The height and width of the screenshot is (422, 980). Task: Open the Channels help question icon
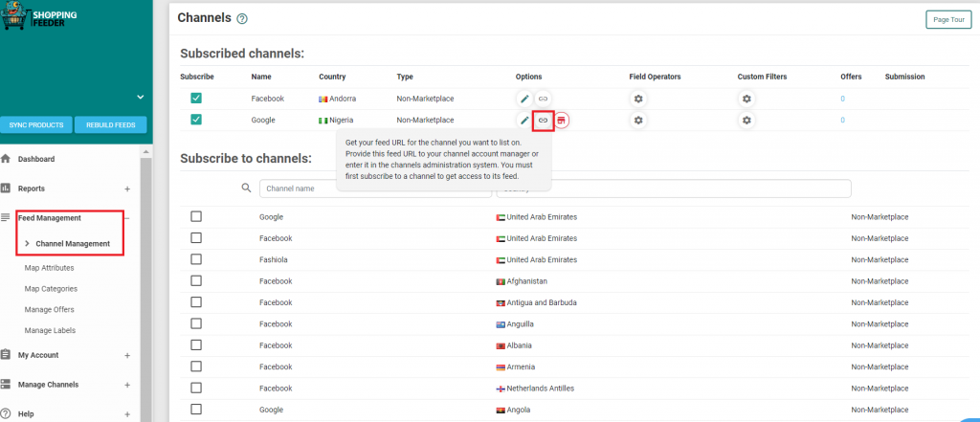[242, 19]
